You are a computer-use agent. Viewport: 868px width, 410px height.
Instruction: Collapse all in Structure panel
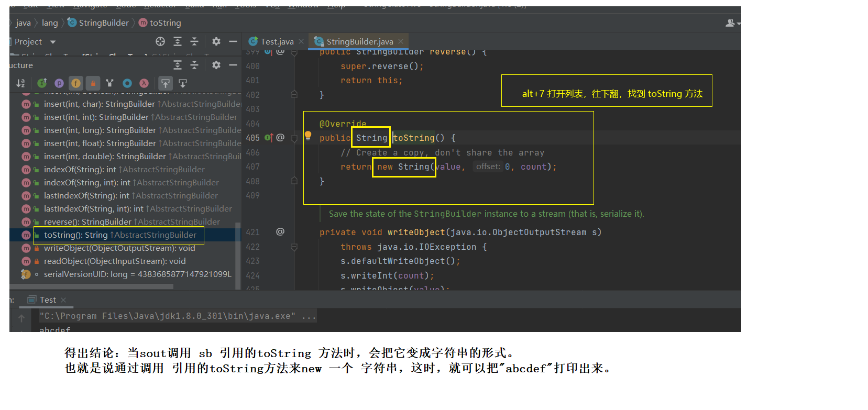pyautogui.click(x=194, y=65)
